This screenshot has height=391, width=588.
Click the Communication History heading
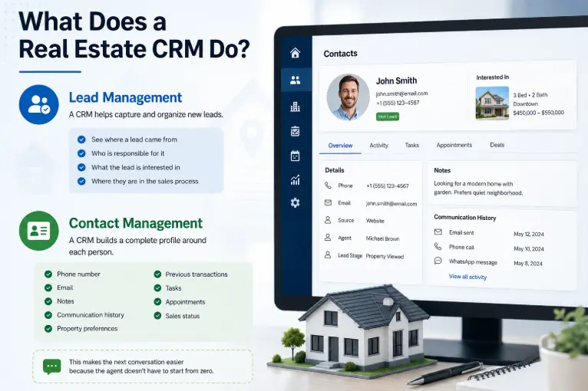464,217
